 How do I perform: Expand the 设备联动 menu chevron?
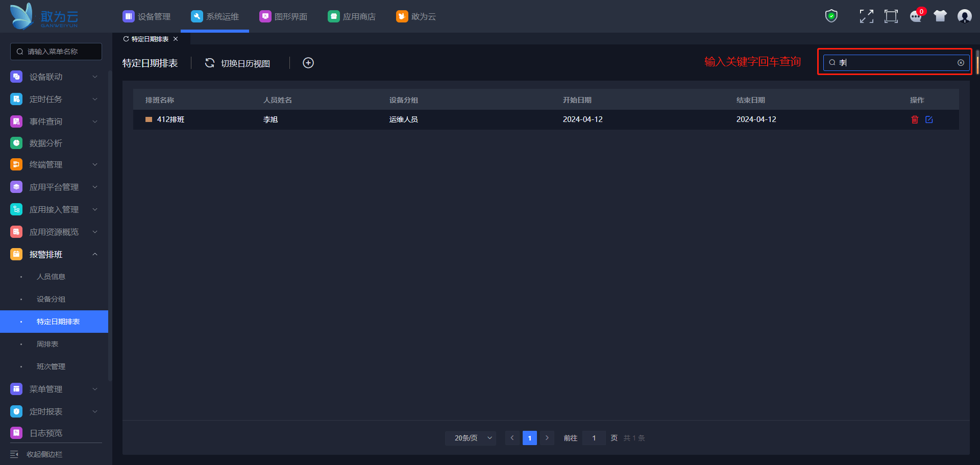[x=95, y=77]
